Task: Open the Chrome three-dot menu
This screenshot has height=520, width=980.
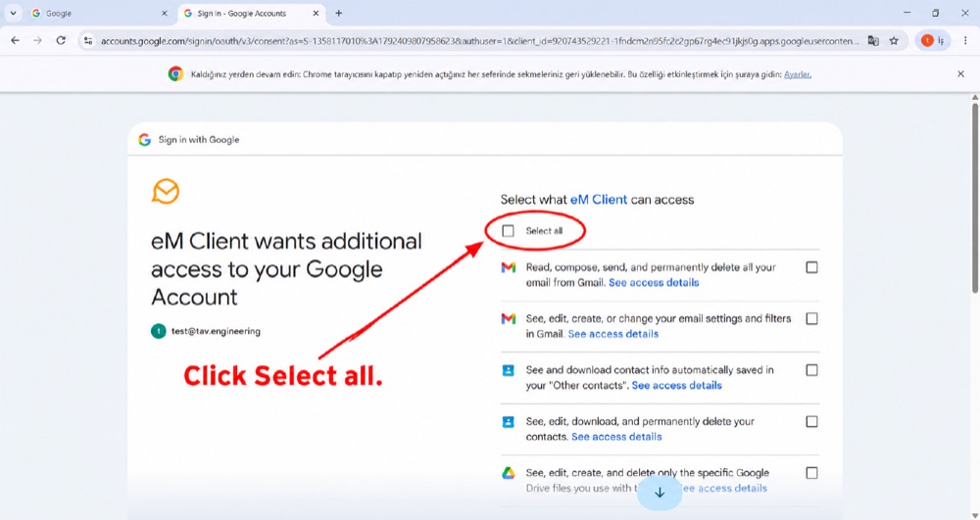Action: tap(965, 40)
